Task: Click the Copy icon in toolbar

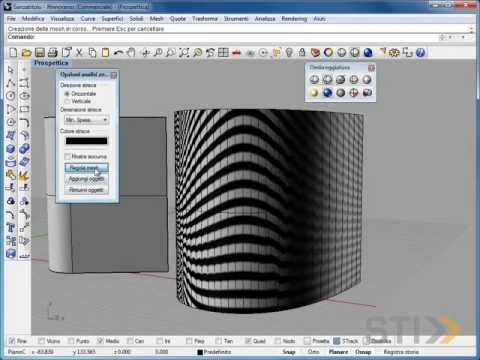Action: coord(92,52)
